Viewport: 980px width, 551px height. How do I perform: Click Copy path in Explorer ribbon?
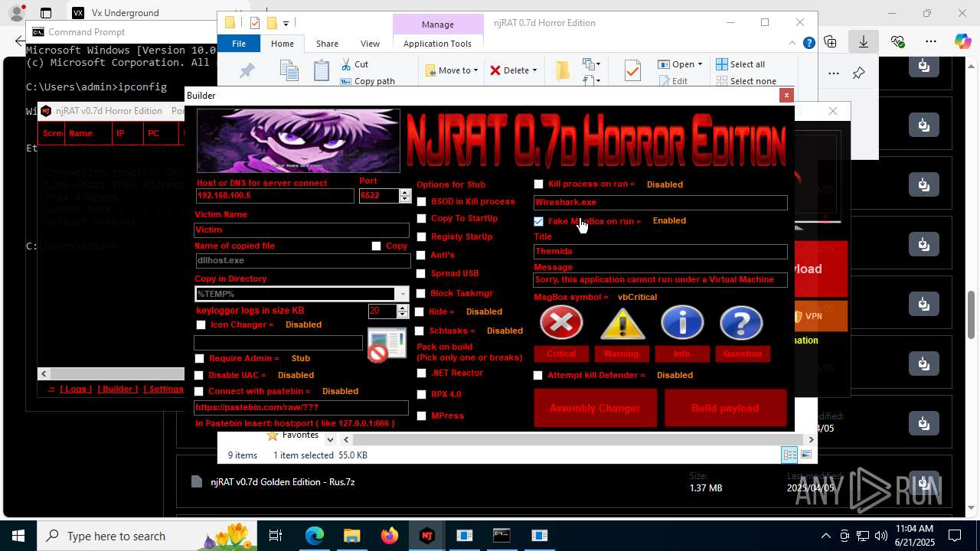(367, 81)
